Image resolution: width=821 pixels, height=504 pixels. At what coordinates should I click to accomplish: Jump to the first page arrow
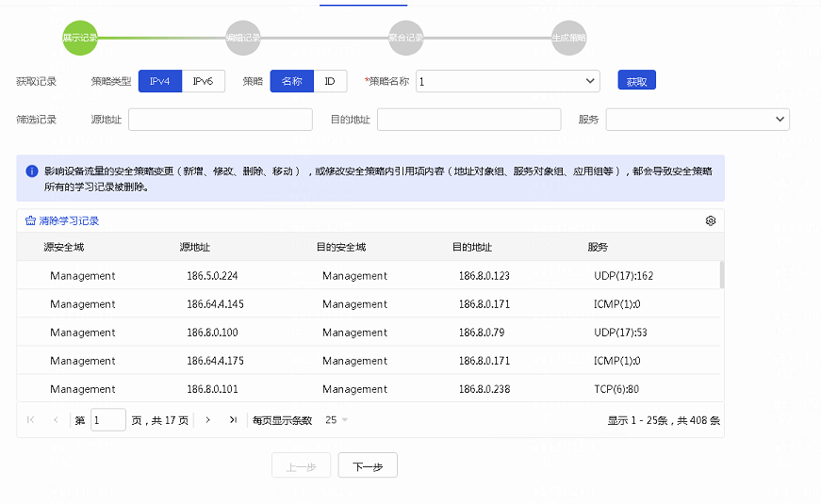(31, 420)
